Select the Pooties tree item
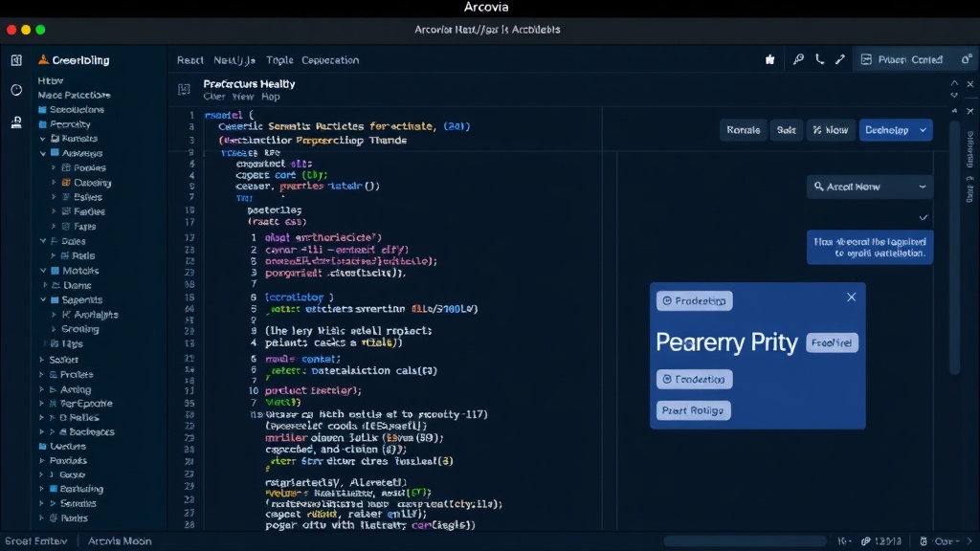 pos(89,168)
